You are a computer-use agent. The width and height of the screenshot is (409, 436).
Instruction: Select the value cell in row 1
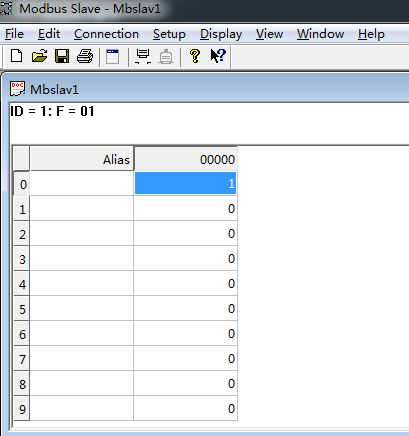185,208
